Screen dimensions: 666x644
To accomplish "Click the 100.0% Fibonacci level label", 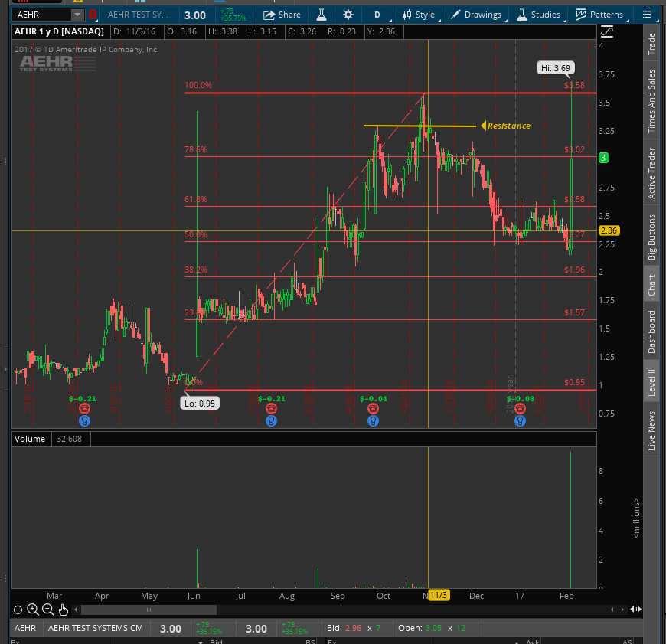I will [x=198, y=85].
